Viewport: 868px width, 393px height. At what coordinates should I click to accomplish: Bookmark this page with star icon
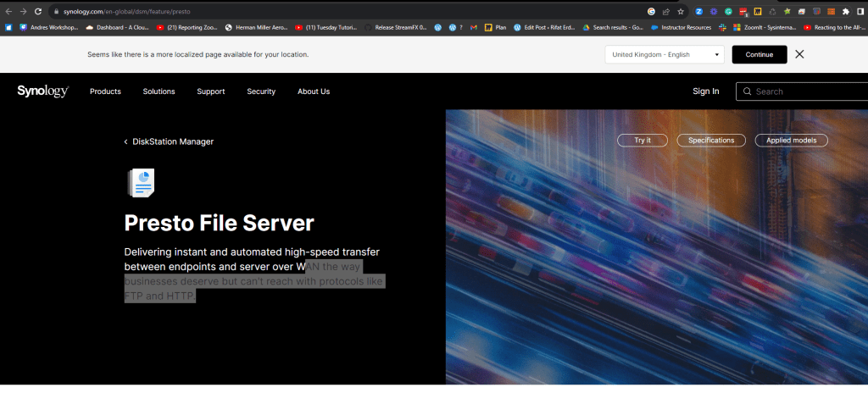[x=681, y=11]
